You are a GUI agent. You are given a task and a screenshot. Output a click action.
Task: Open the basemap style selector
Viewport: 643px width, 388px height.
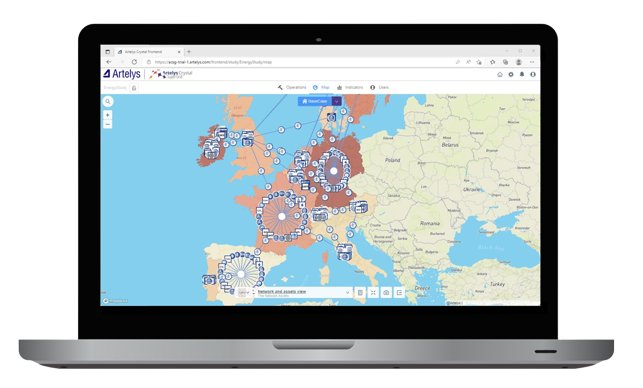click(x=245, y=292)
